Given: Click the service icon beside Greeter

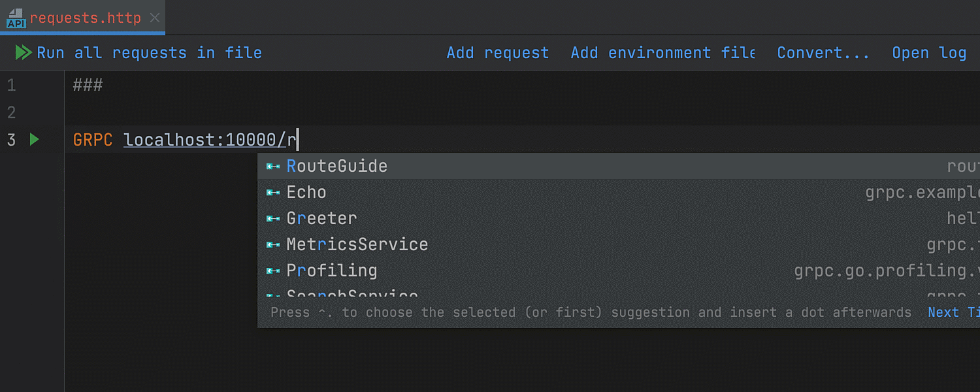Looking at the screenshot, I should click(x=273, y=219).
